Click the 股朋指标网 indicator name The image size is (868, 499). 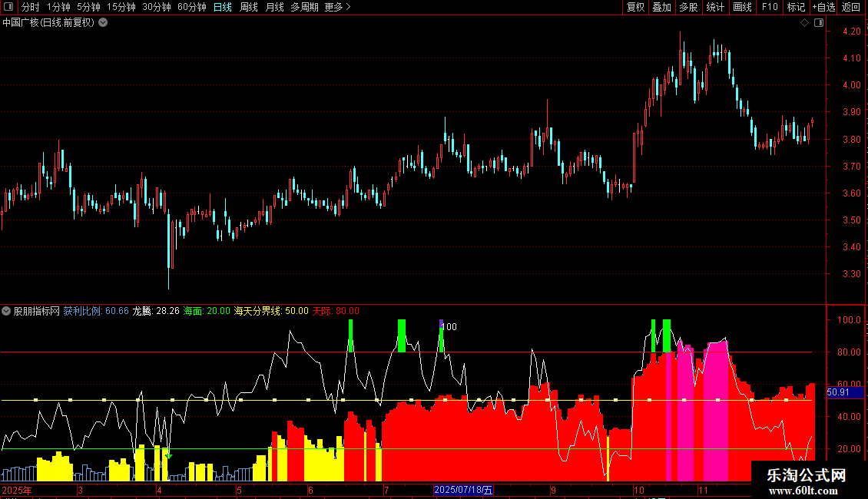[37, 311]
